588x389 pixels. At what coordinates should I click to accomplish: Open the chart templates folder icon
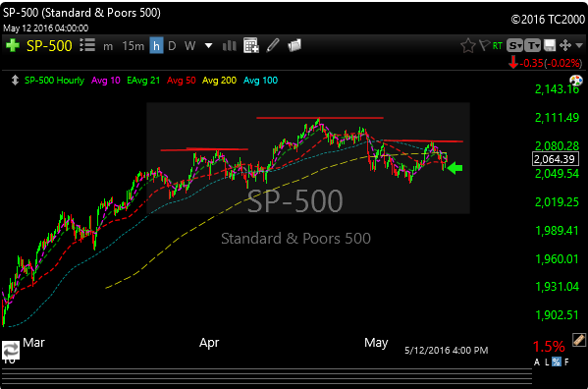pos(294,45)
